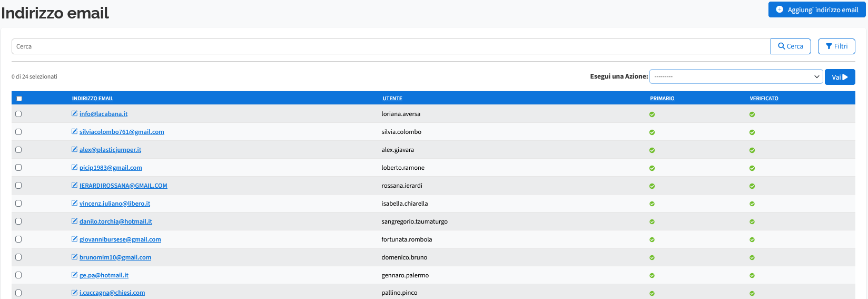Click edit icon beside picip1983@gmail.com
Viewport: 868px width, 299px height.
pos(74,167)
